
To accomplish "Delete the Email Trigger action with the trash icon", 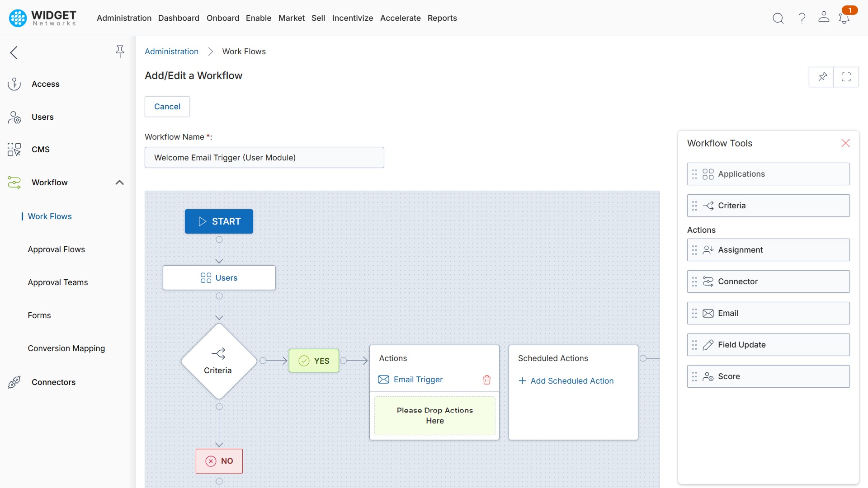I will [x=487, y=380].
